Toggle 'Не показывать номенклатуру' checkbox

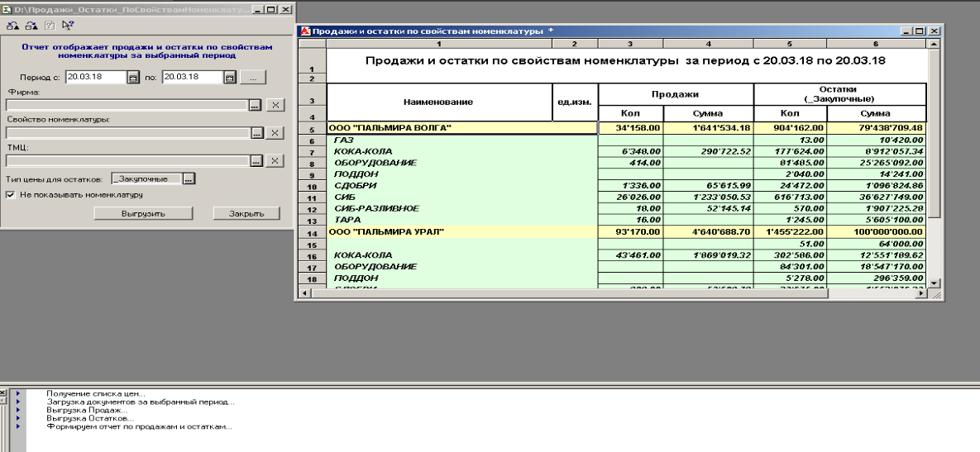[x=11, y=195]
